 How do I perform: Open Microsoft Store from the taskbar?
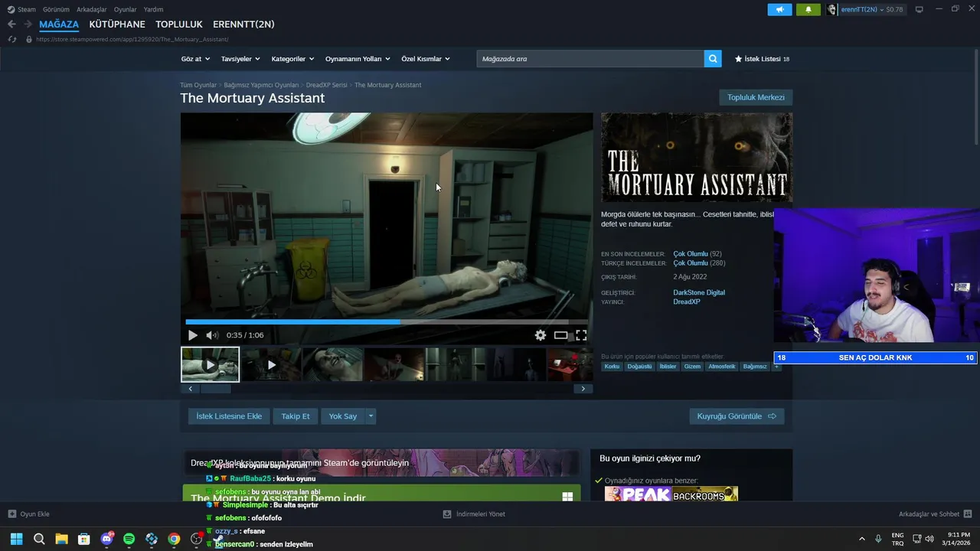coord(84,539)
